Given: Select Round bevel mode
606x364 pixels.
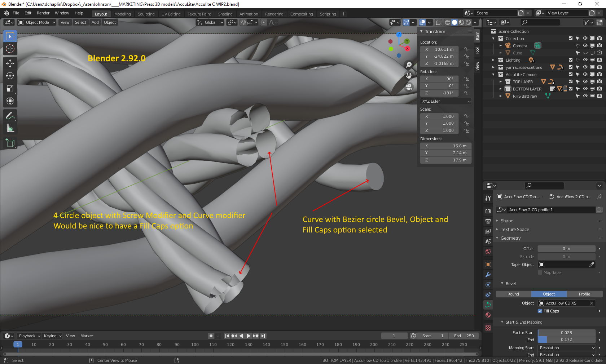Looking at the screenshot, I should coord(513,294).
